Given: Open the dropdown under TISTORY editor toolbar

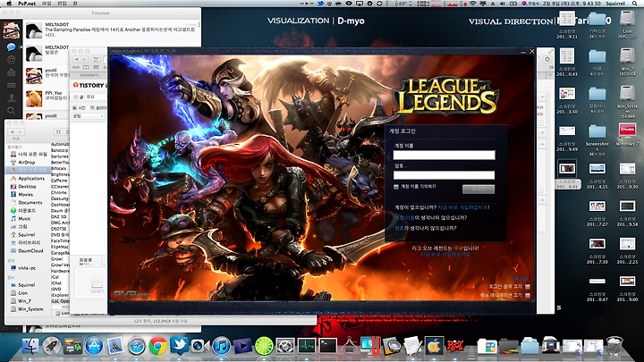Looking at the screenshot, I should (89, 116).
